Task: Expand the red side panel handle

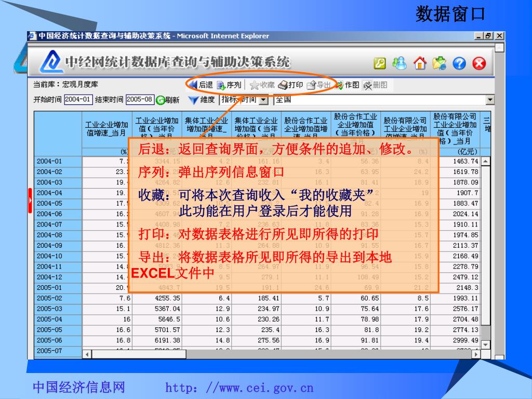Action: [x=30, y=201]
